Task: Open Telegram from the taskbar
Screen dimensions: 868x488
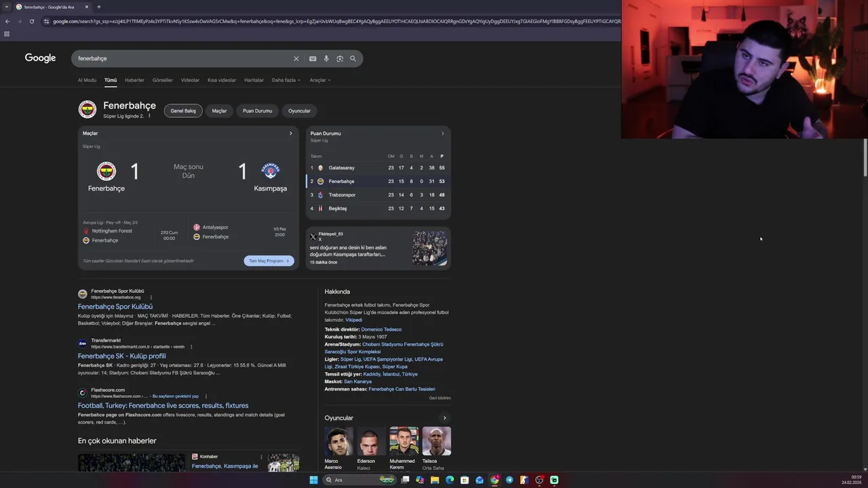Action: click(509, 480)
